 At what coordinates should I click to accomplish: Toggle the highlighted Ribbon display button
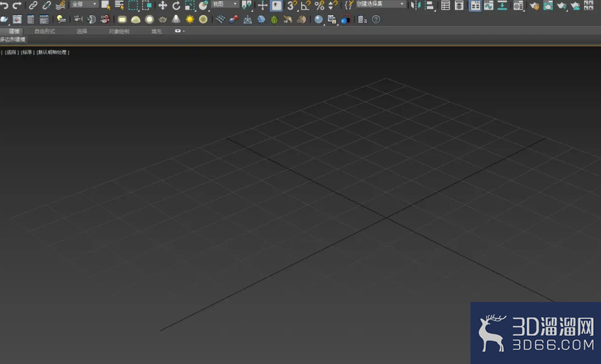(475, 5)
